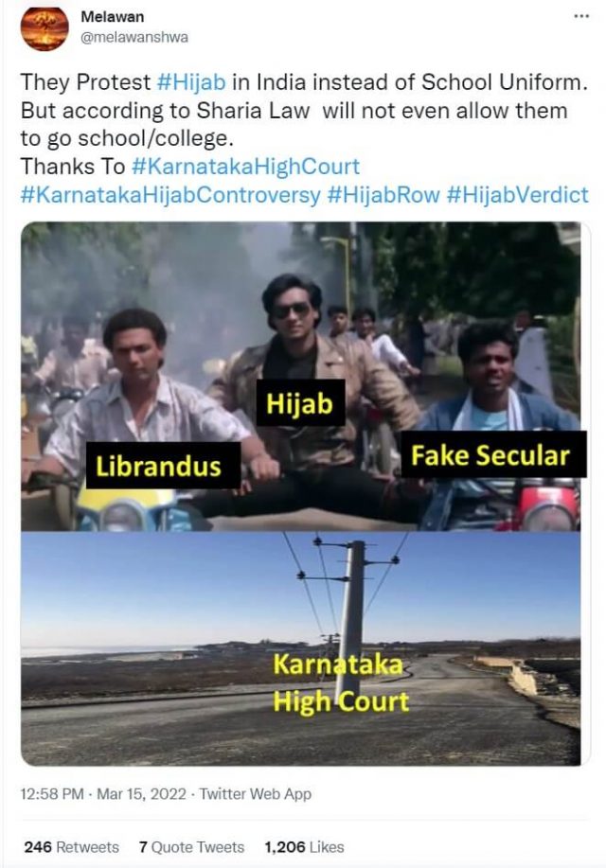Open the #KarnatakaHijabControversy hashtag

tap(170, 195)
